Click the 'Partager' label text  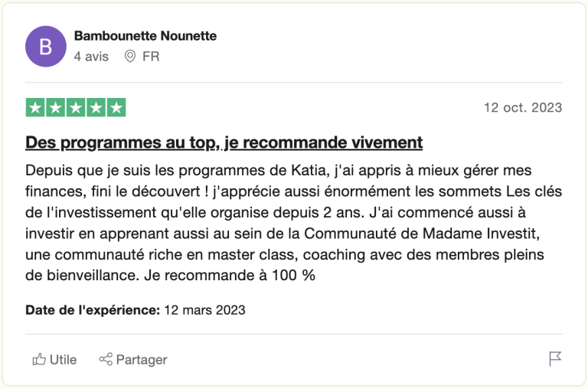[142, 359]
